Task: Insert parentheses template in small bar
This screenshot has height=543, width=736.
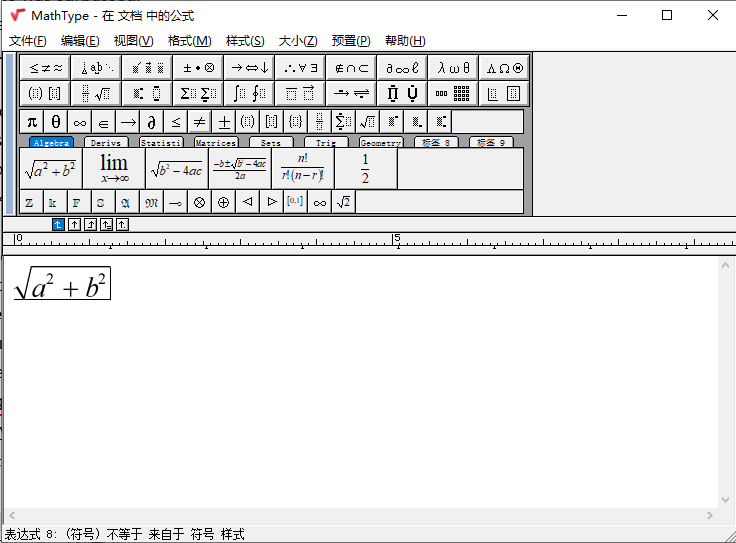Action: [x=248, y=122]
